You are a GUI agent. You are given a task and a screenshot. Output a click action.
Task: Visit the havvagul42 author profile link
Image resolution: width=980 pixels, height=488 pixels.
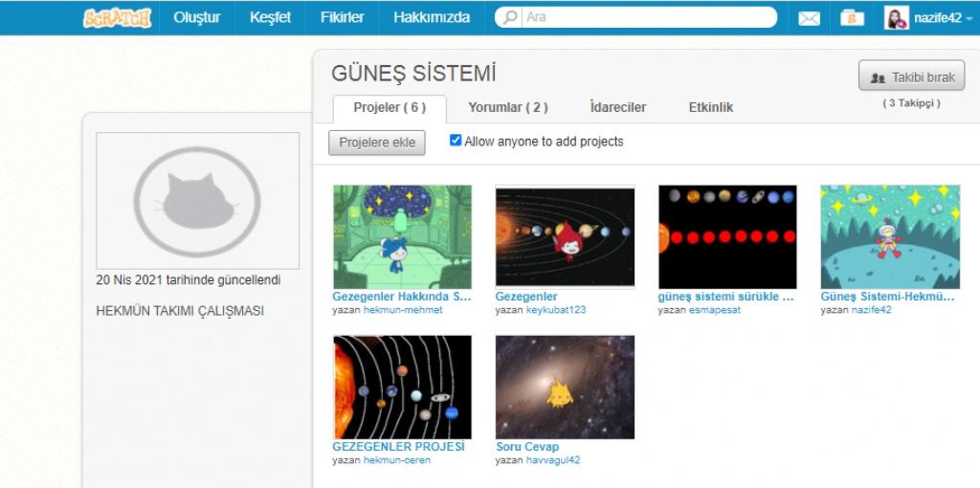coord(553,460)
